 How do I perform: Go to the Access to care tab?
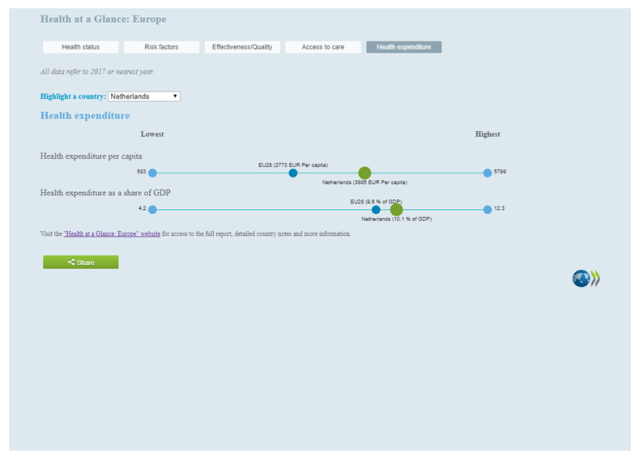[x=323, y=47]
